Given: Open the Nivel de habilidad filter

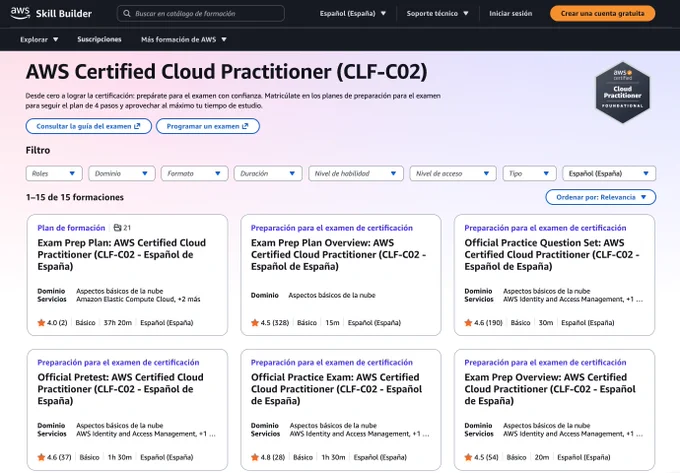Looking at the screenshot, I should point(356,173).
